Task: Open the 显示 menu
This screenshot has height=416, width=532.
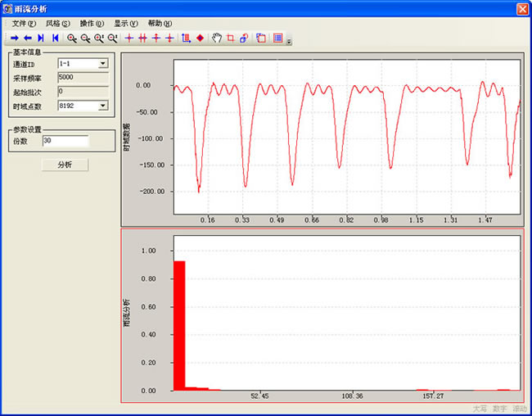Action: 125,23
